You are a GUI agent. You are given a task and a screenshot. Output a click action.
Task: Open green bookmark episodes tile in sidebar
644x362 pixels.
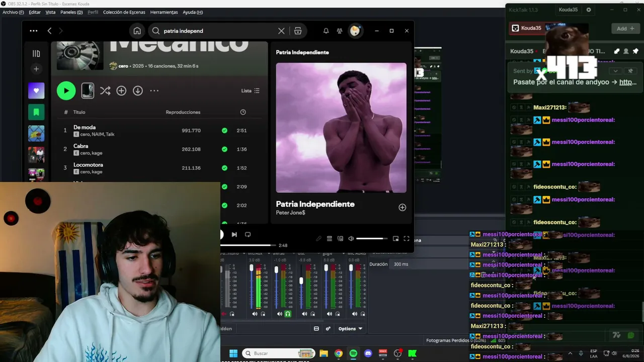pyautogui.click(x=36, y=112)
